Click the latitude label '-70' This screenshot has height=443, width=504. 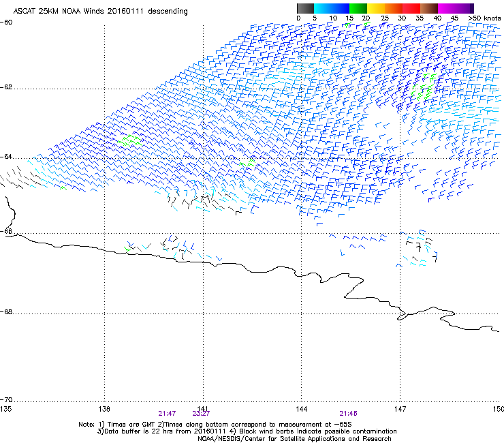pyautogui.click(x=6, y=400)
